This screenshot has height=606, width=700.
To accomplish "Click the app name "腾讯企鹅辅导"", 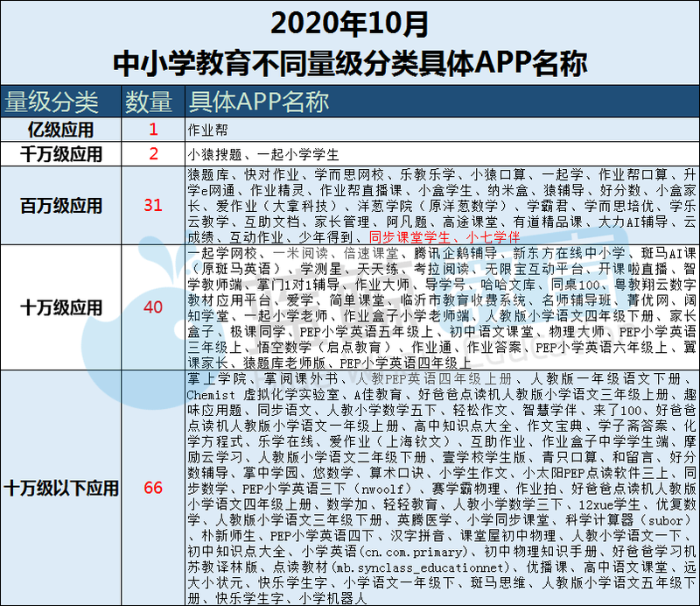I will tap(455, 253).
